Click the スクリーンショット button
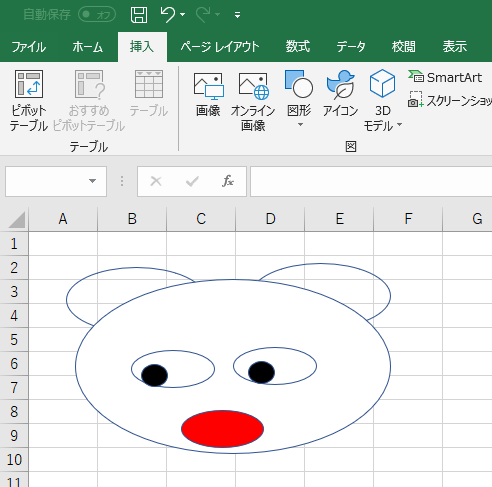 [x=450, y=100]
